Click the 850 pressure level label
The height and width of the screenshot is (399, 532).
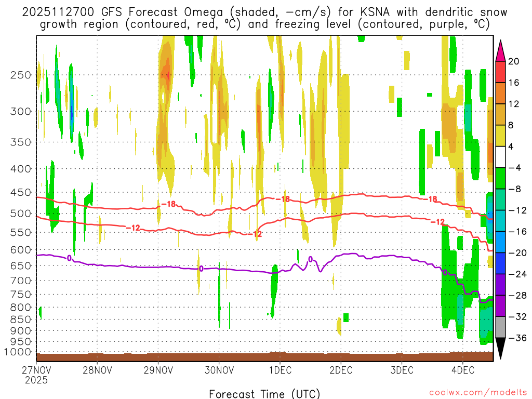(x=21, y=320)
